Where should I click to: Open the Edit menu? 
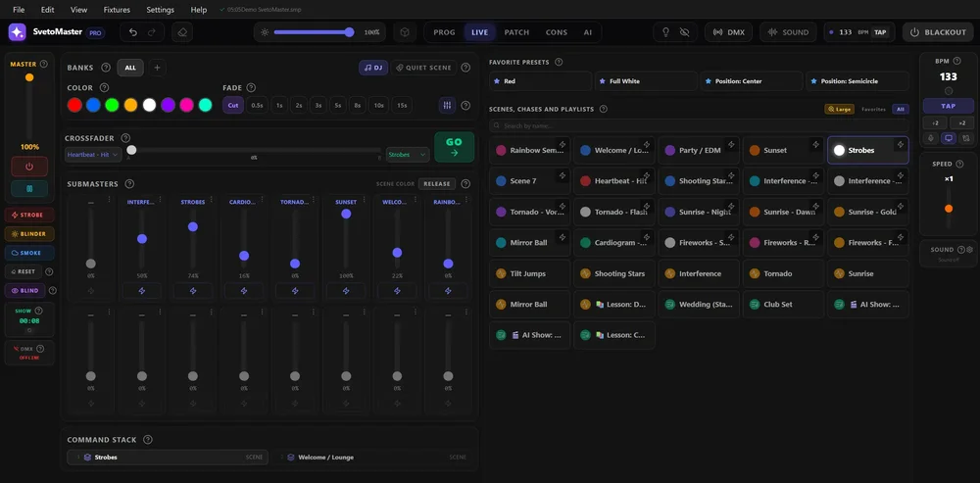(47, 10)
